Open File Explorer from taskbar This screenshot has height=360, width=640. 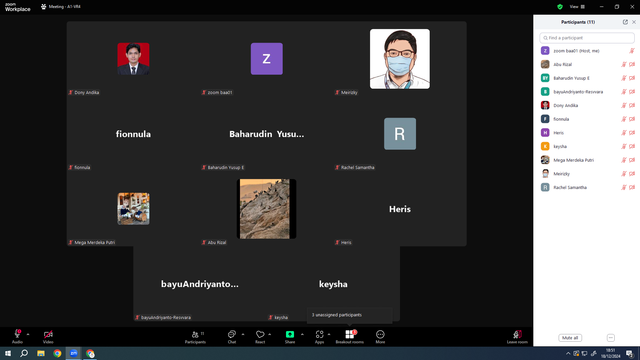tap(41, 353)
